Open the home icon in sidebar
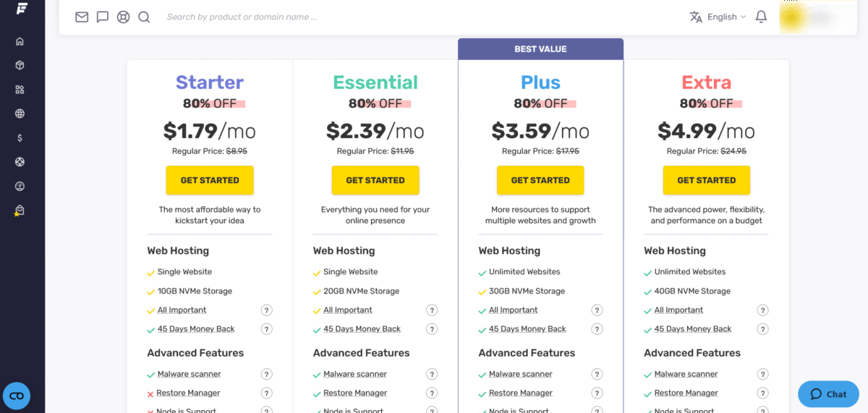The height and width of the screenshot is (413, 868). coord(20,41)
